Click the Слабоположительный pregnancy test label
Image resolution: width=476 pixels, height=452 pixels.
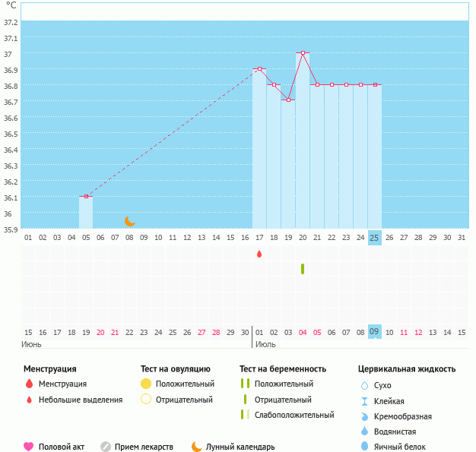(294, 415)
